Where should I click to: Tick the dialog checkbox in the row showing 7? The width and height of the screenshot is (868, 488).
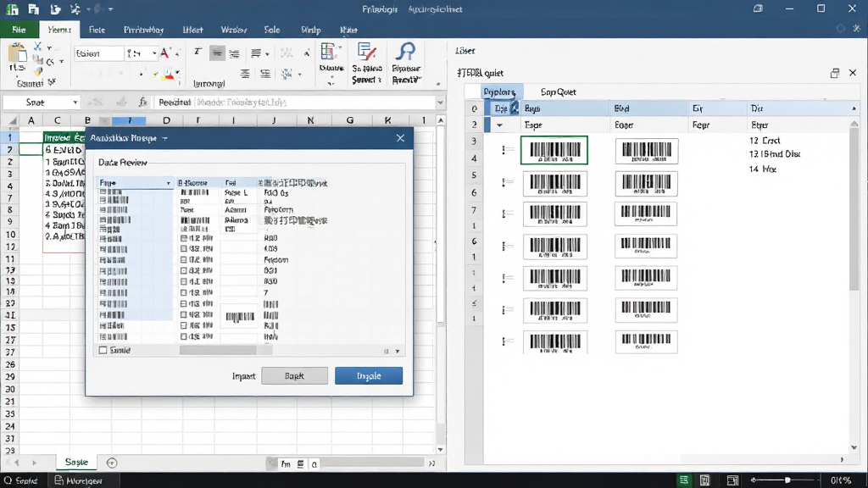[x=184, y=292]
